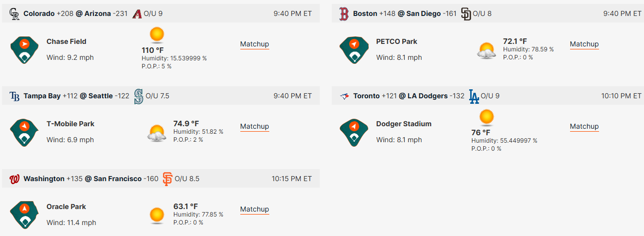This screenshot has width=644, height=236.
Task: Click partly cloudy icon for PETCO Park
Action: click(x=487, y=50)
